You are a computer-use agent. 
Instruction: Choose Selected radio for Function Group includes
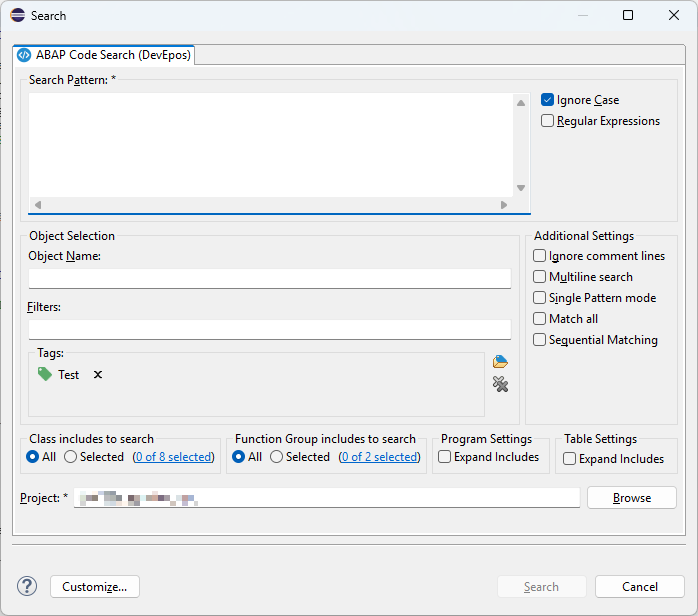(276, 457)
